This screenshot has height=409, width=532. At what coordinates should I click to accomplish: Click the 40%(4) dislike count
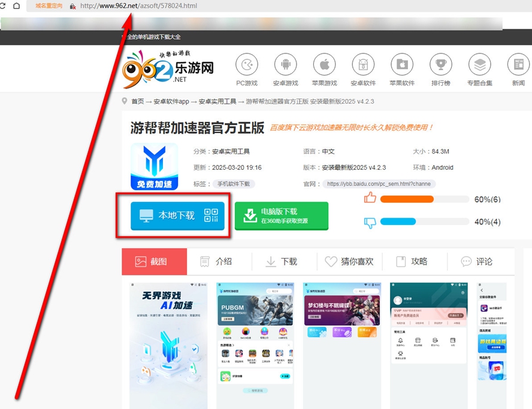(487, 222)
